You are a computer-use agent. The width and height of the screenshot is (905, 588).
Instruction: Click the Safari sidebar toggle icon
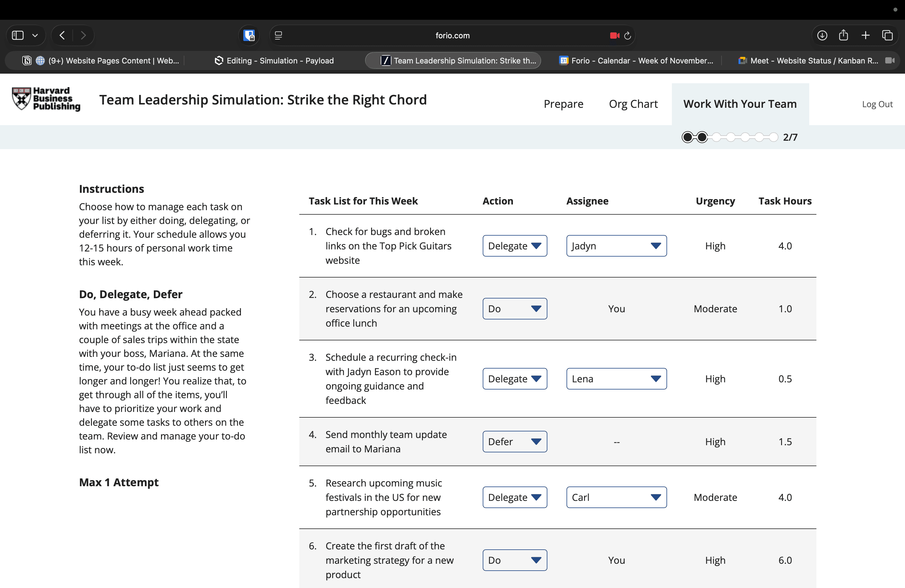(x=18, y=35)
